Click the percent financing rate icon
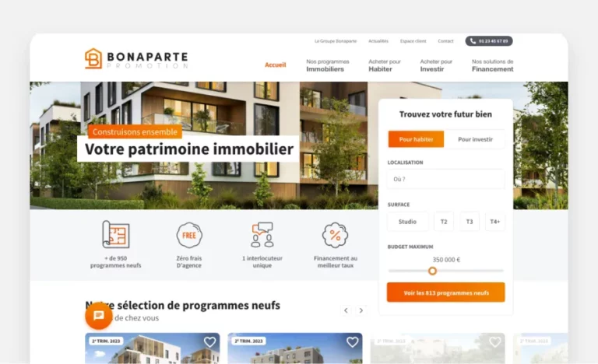The height and width of the screenshot is (364, 598). 336,235
